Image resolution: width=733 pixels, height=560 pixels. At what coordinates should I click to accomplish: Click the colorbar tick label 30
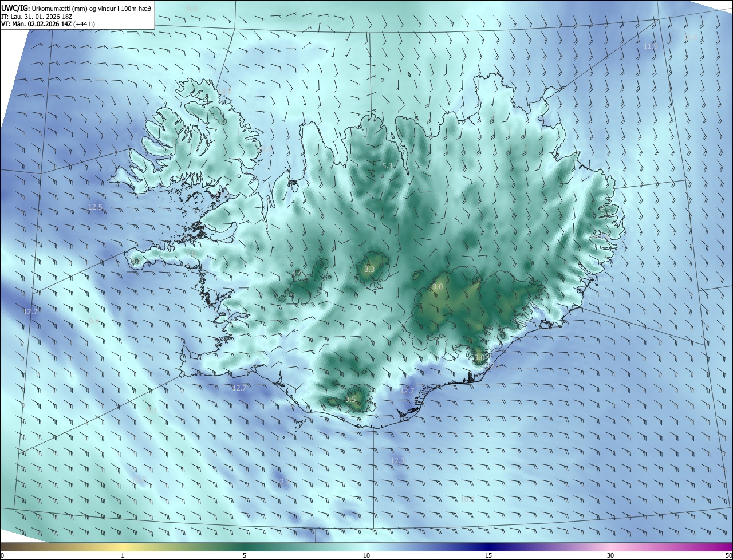610,555
